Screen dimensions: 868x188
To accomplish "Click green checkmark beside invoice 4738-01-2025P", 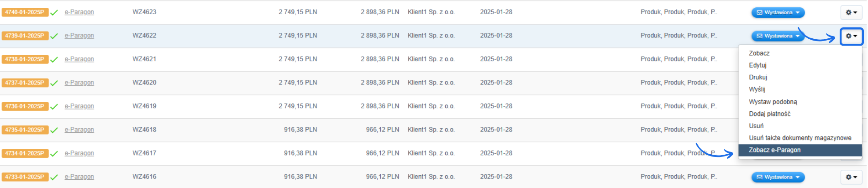I will click(54, 59).
